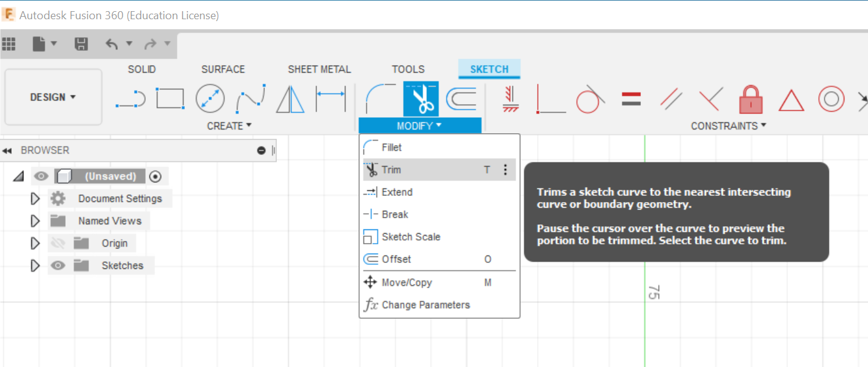Viewport: 868px width, 367px height.
Task: Toggle visibility of the Unsaved component
Action: 42,177
